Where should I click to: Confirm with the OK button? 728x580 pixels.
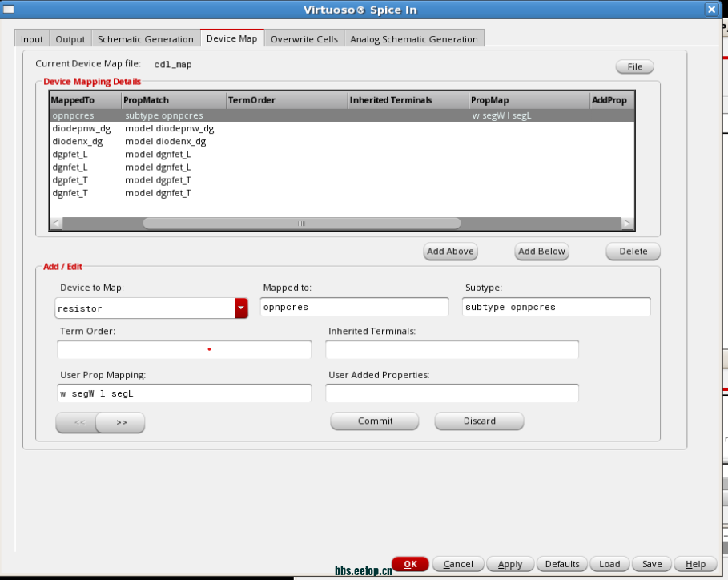coord(410,564)
